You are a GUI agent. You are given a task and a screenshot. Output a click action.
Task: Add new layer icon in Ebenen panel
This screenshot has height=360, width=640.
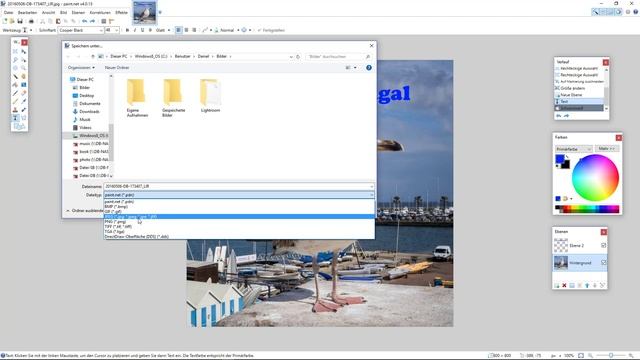coord(557,285)
